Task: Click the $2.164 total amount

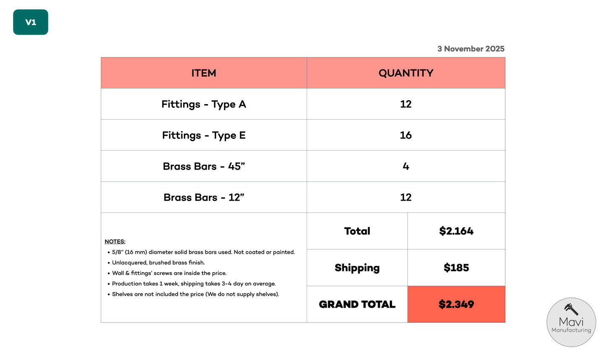Action: [456, 231]
